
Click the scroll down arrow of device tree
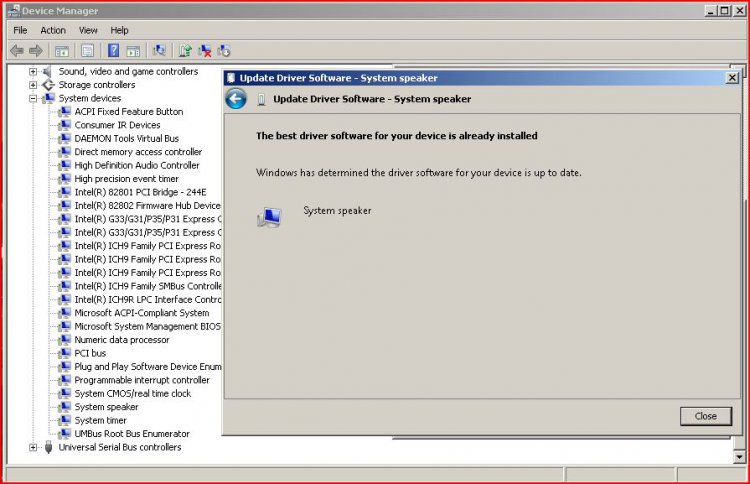pyautogui.click(x=739, y=457)
